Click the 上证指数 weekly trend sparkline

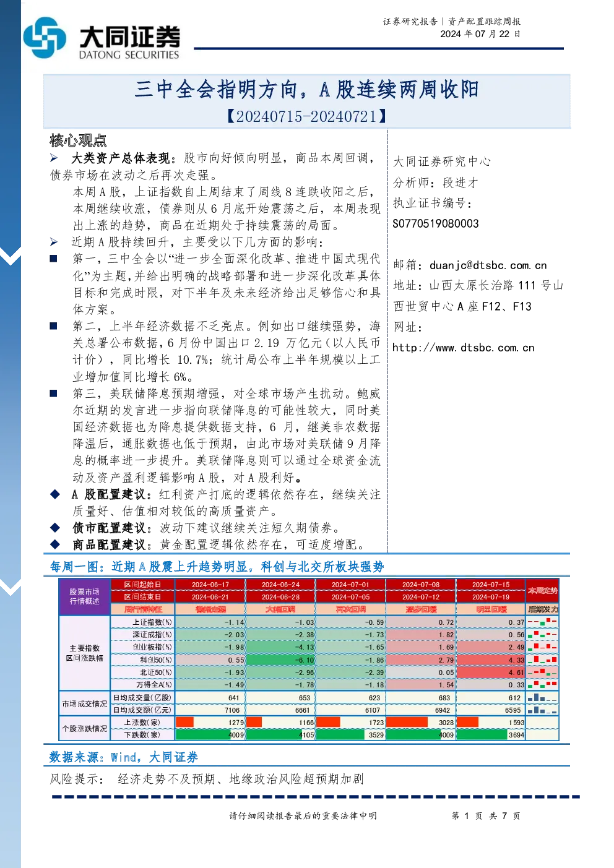click(x=542, y=622)
